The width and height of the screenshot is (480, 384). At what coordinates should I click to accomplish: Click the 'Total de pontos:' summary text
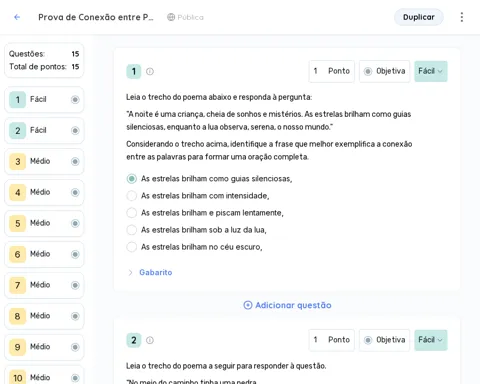[38, 67]
